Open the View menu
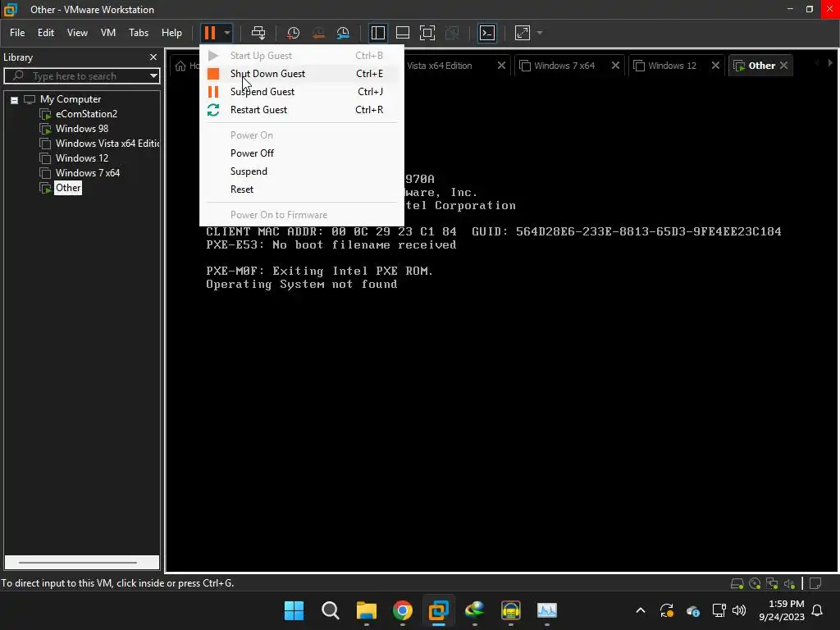 click(77, 33)
